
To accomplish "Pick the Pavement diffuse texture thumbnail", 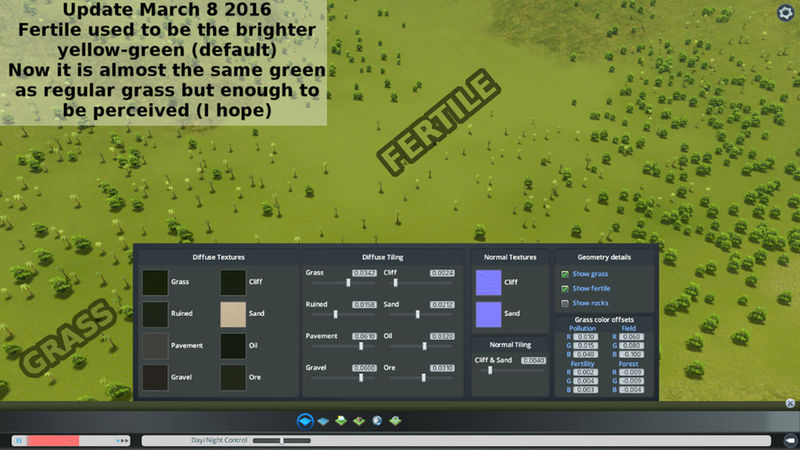I will click(x=155, y=346).
